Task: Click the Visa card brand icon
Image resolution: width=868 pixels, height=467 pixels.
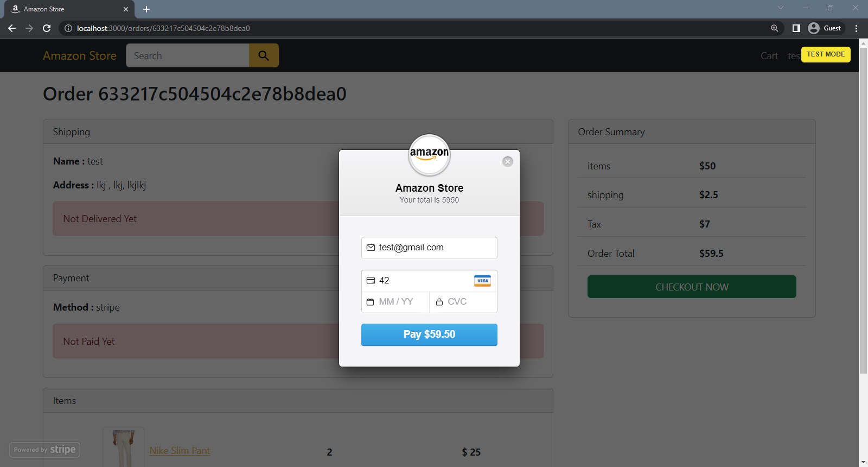Action: [482, 281]
